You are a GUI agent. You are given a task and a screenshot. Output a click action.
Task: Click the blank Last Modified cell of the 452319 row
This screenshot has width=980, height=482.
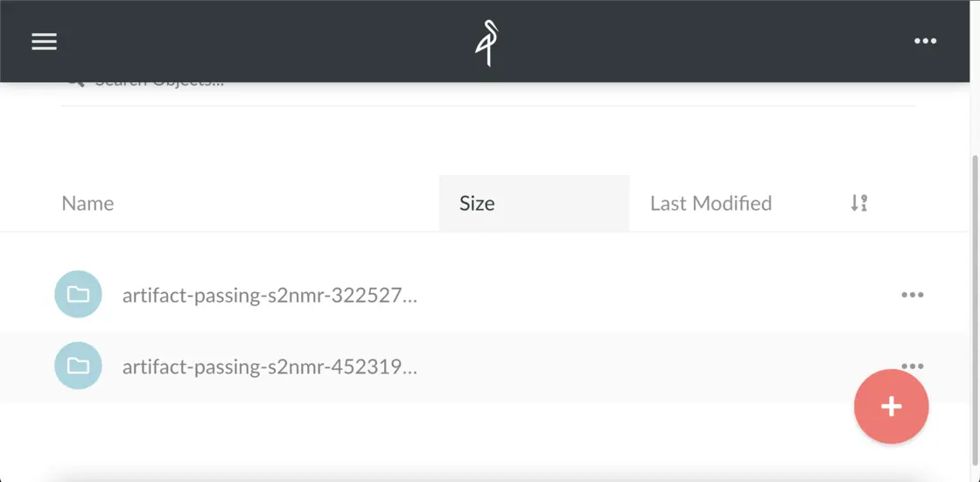pyautogui.click(x=726, y=367)
